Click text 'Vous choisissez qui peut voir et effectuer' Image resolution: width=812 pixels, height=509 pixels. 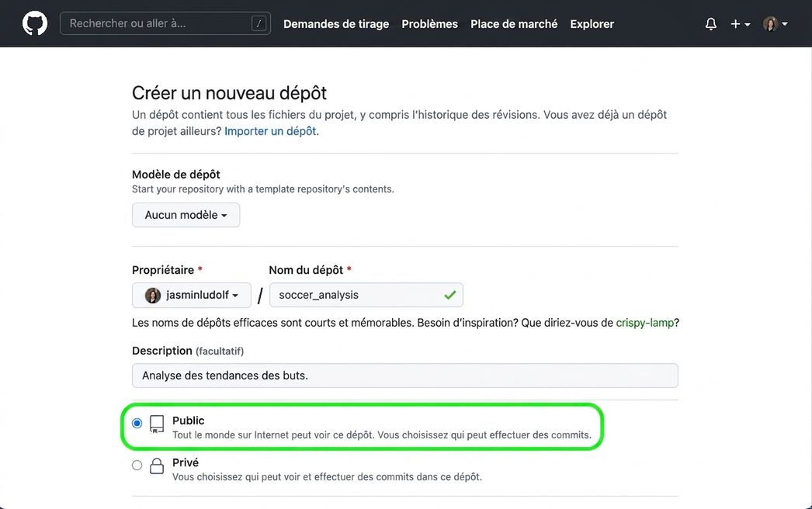point(328,477)
